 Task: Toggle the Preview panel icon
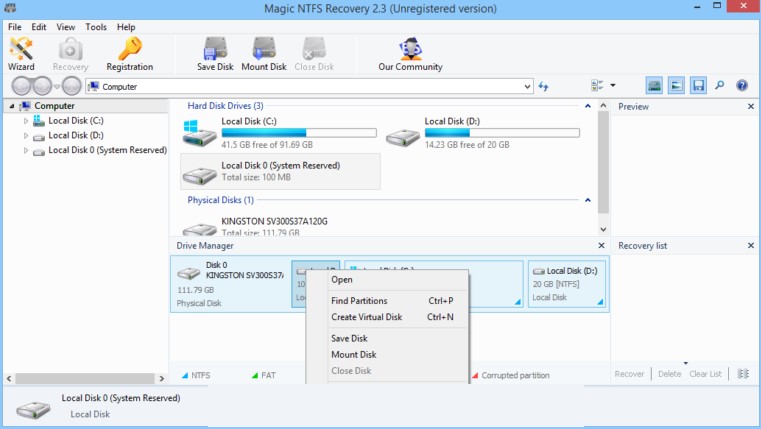676,86
